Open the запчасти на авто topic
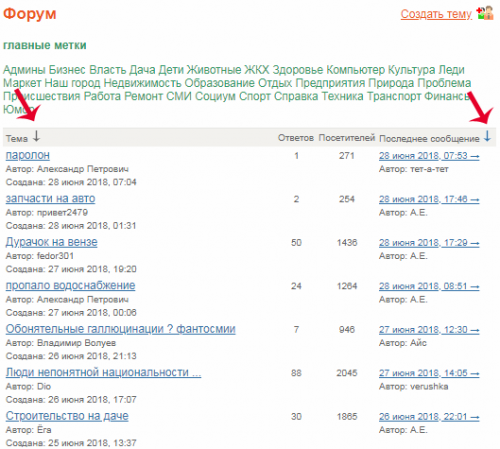This screenshot has height=449, width=500. click(50, 198)
